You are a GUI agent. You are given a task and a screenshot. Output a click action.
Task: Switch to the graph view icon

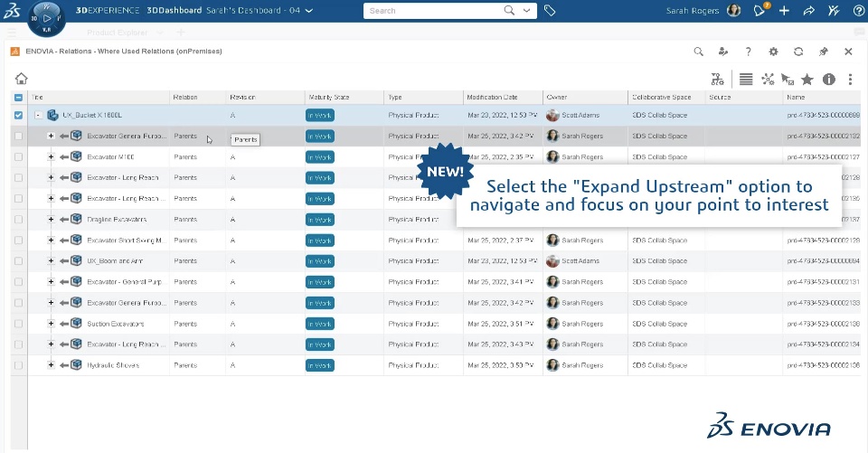pyautogui.click(x=768, y=80)
